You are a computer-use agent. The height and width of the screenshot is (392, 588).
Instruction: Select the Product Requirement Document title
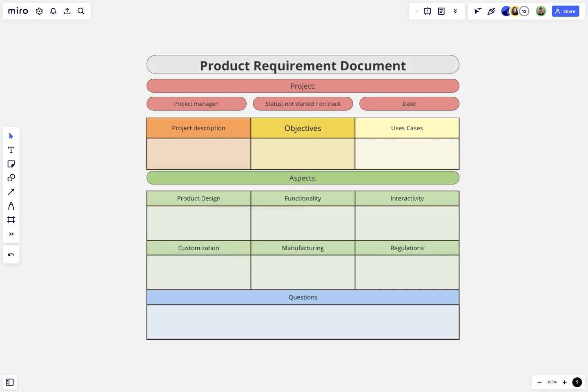[303, 65]
